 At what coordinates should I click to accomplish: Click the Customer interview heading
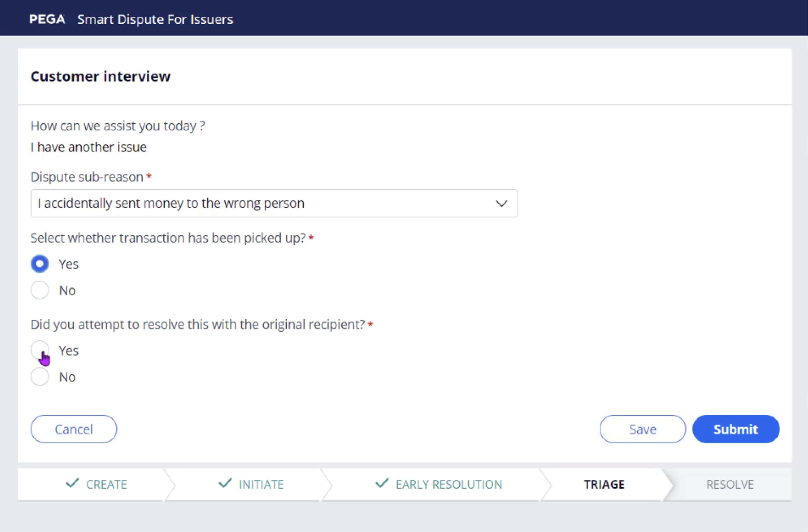[x=100, y=76]
